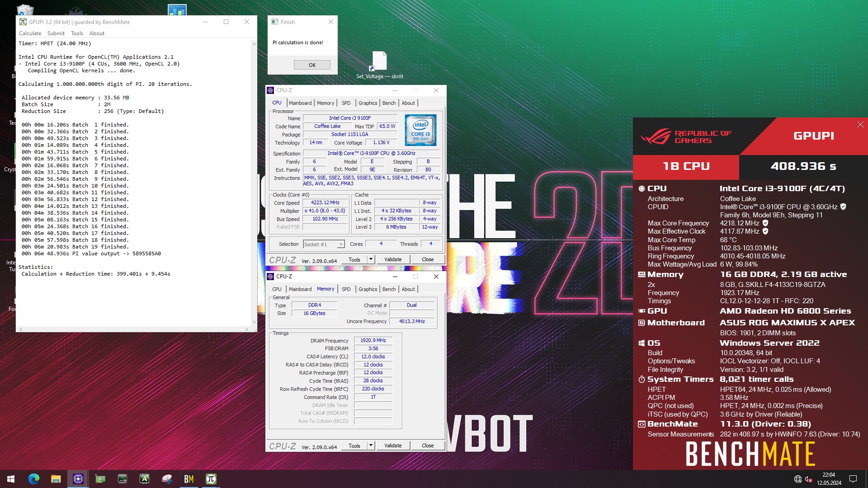Open About menu in GPUPI
Viewport: 868px width, 488px height.
pyautogui.click(x=97, y=33)
